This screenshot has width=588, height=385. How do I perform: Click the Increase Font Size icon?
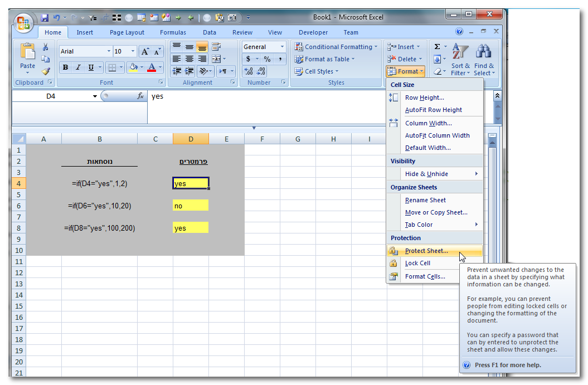145,51
